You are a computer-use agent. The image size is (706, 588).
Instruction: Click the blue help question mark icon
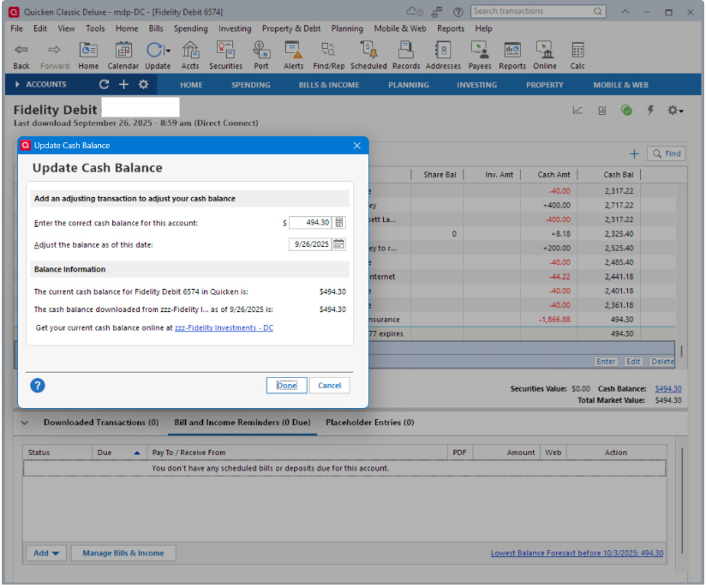38,386
